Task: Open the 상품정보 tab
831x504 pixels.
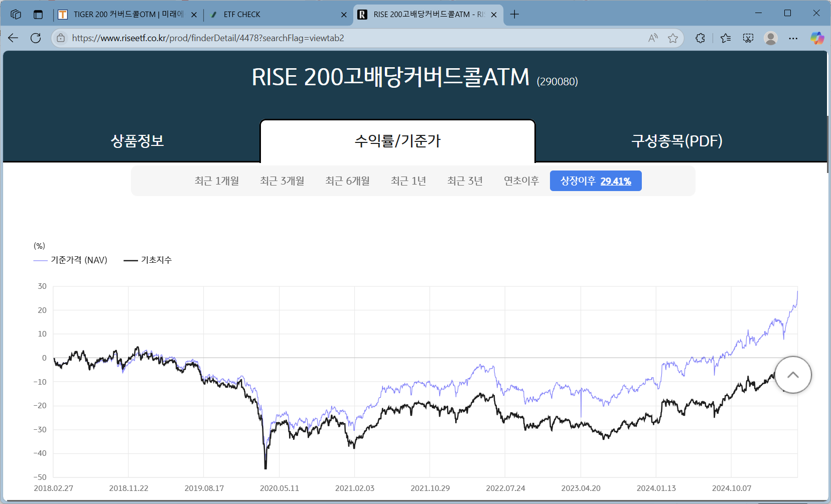Action: click(137, 141)
